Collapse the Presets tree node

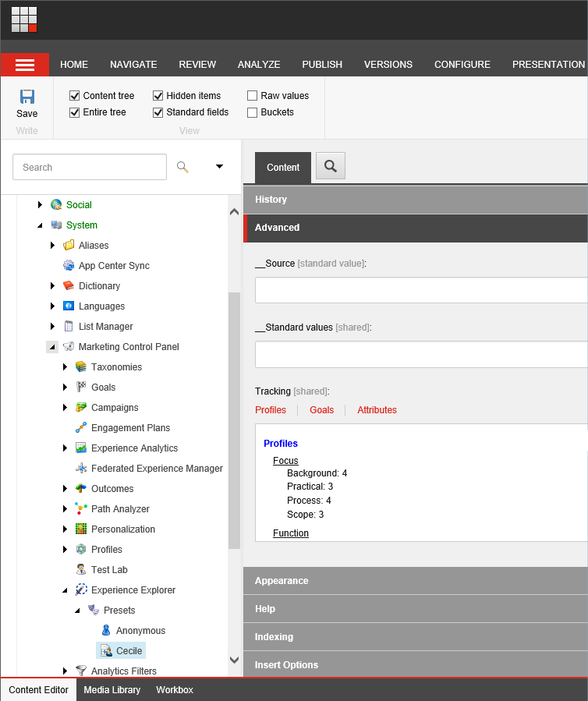(78, 611)
